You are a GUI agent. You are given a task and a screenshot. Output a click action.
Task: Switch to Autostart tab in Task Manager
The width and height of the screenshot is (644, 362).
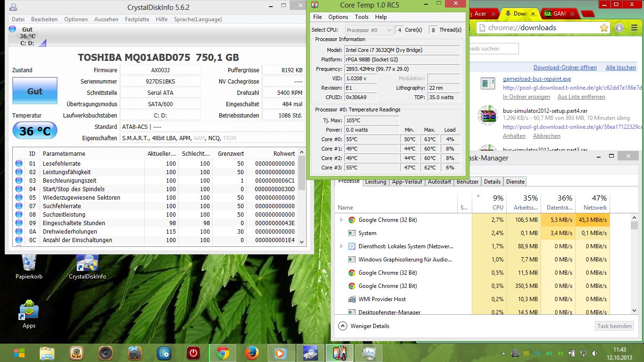(439, 182)
